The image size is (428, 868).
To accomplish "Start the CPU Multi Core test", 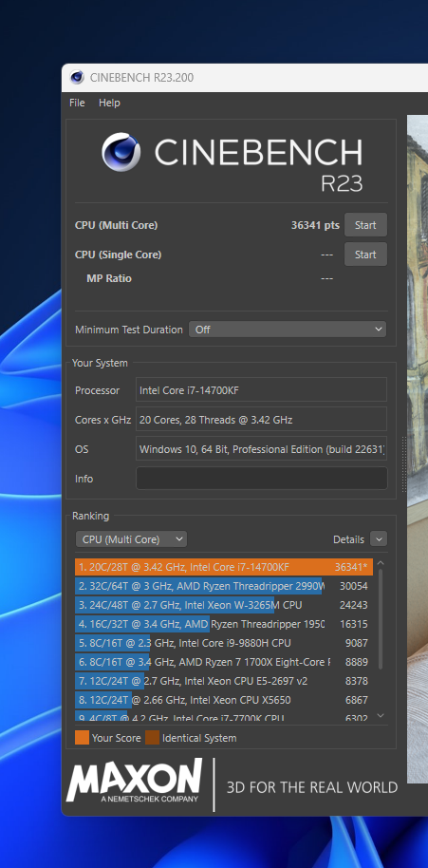I will (365, 225).
